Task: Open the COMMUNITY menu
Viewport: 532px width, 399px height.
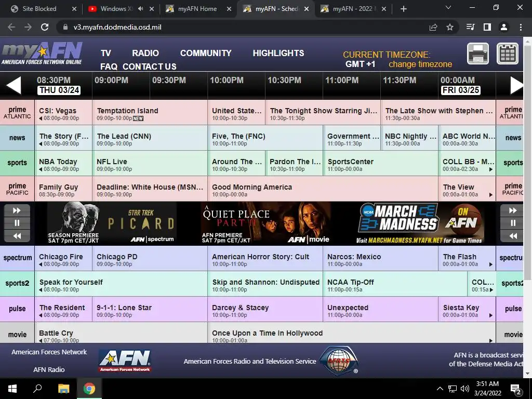Action: (x=206, y=54)
